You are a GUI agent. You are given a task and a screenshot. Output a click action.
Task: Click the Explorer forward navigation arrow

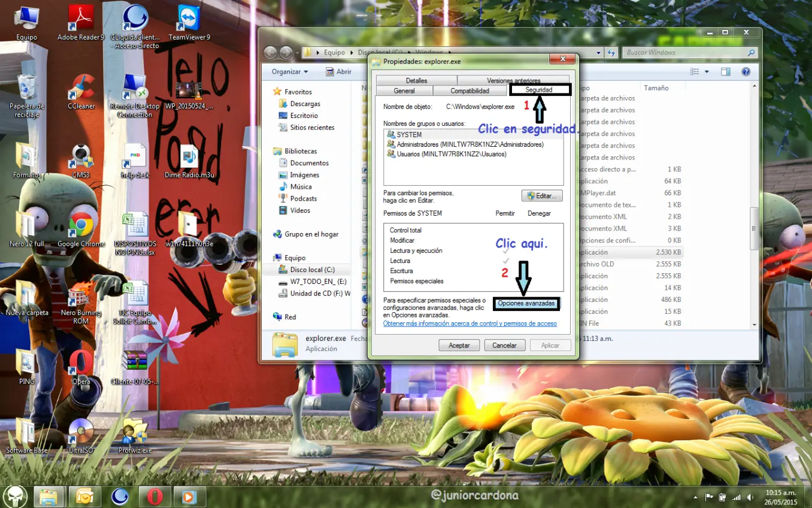[x=286, y=53]
